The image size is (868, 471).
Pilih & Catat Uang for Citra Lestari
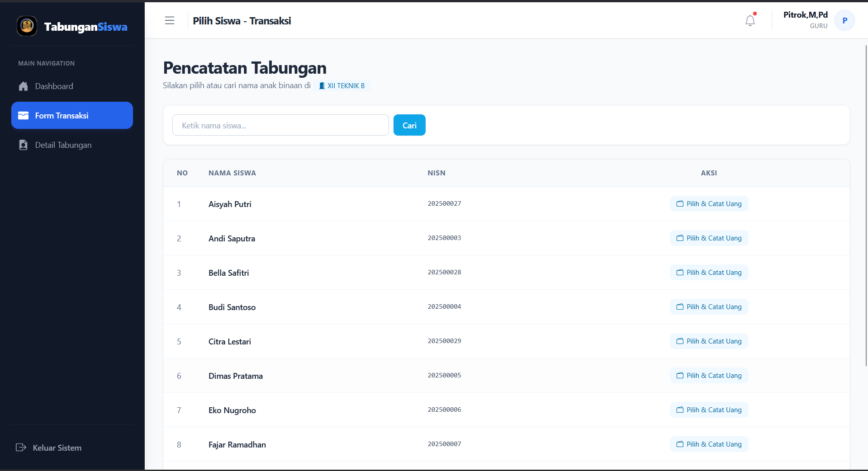point(709,341)
